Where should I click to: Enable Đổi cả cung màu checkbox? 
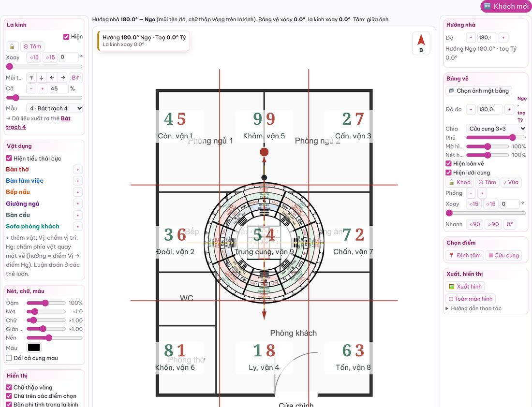click(x=9, y=358)
